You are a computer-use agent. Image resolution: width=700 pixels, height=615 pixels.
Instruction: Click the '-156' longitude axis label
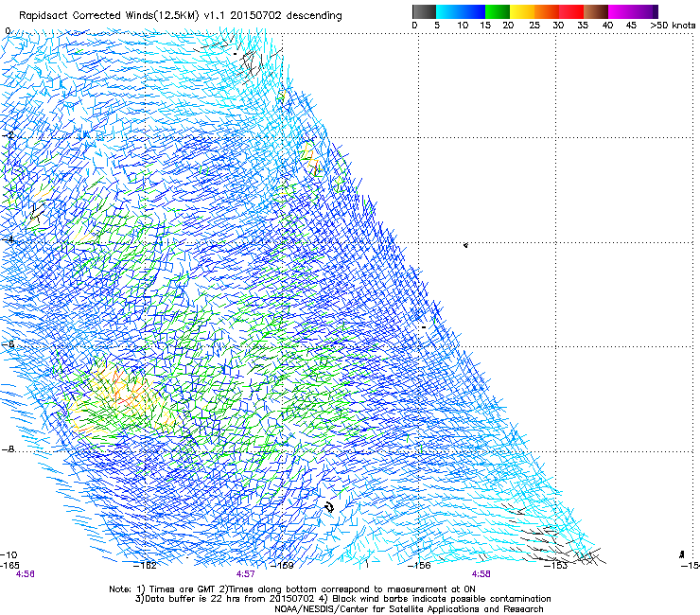pos(419,566)
